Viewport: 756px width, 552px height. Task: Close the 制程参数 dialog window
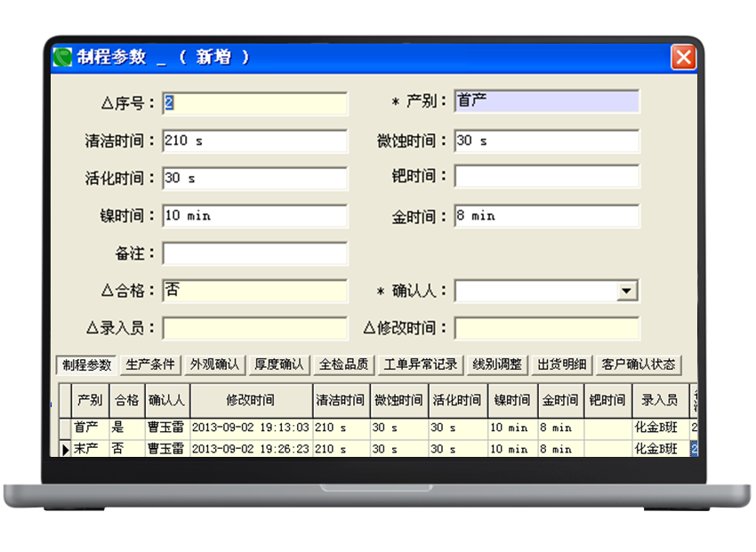(683, 58)
